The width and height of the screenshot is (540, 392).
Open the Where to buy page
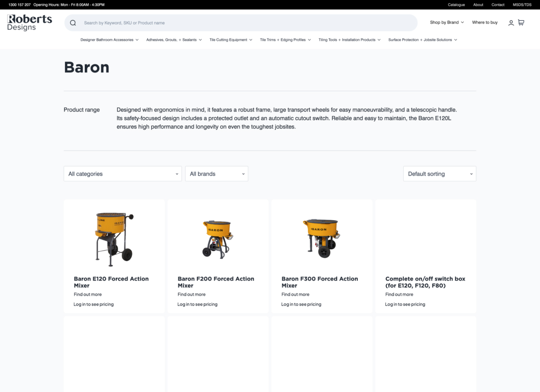tap(485, 22)
